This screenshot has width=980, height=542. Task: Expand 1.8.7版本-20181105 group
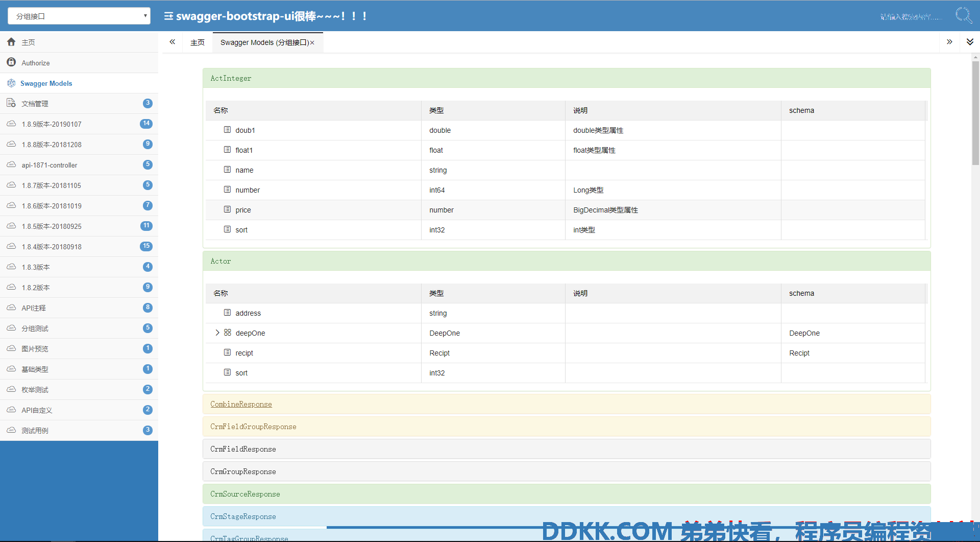click(79, 185)
